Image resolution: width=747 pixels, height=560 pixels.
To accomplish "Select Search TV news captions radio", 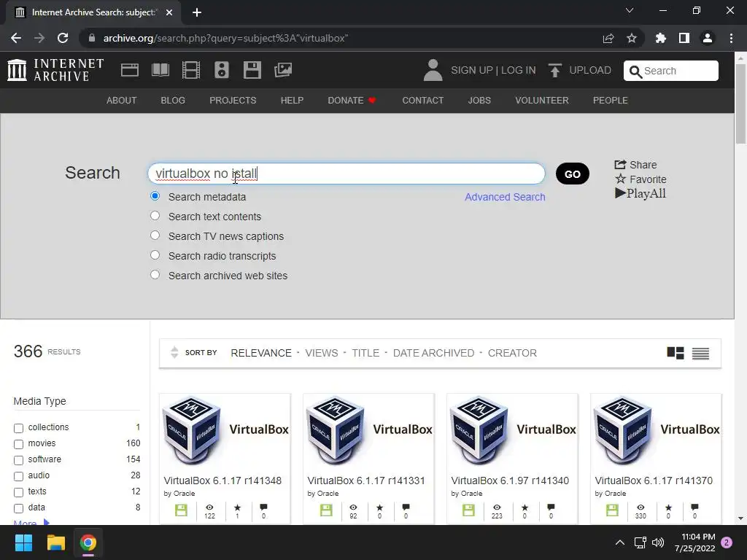I will coord(155,236).
